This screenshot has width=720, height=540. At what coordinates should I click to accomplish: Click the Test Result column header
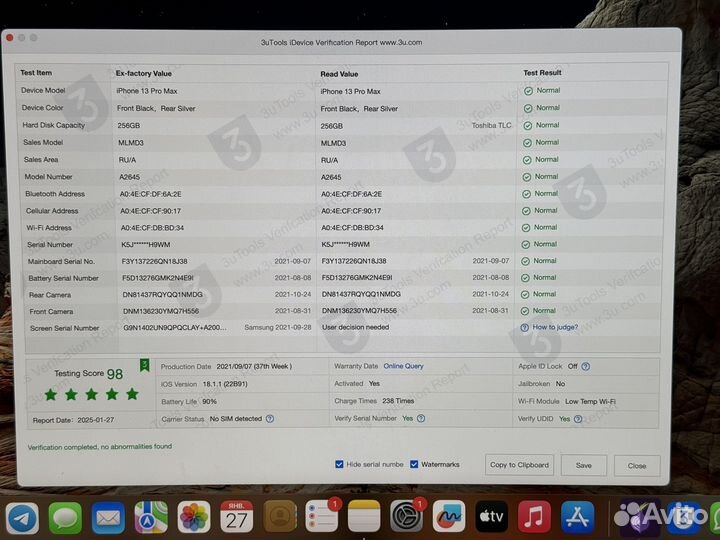542,73
